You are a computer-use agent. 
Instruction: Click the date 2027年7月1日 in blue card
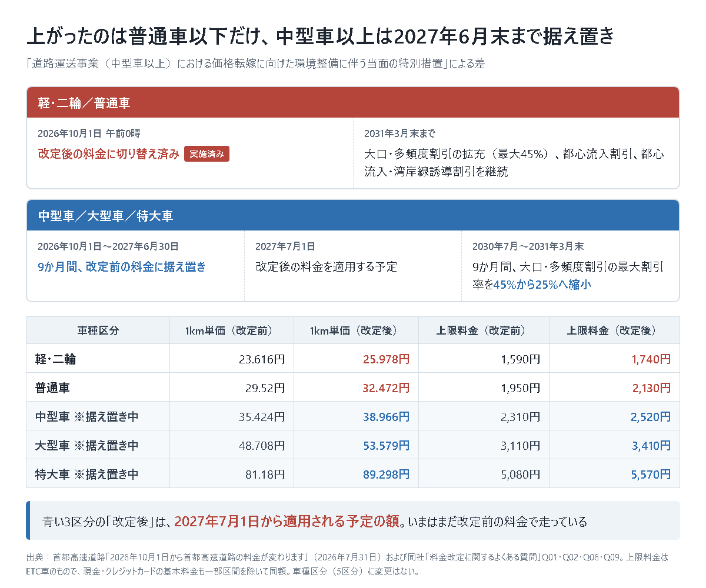(285, 246)
